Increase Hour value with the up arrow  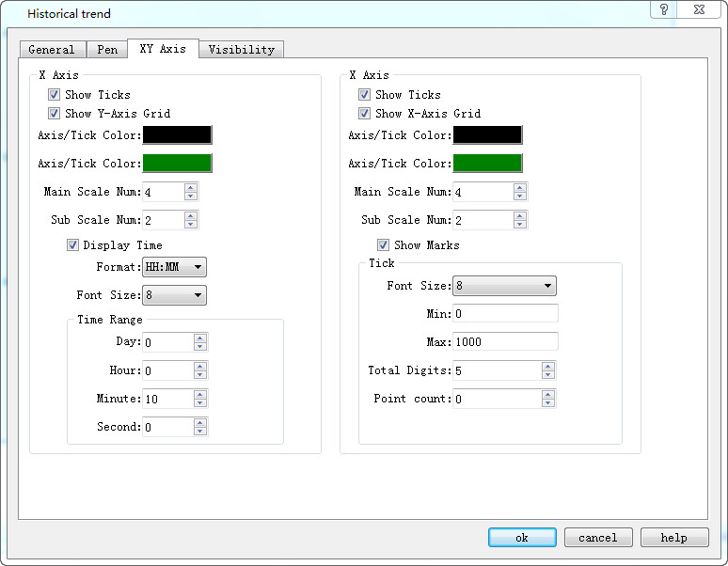(x=200, y=366)
